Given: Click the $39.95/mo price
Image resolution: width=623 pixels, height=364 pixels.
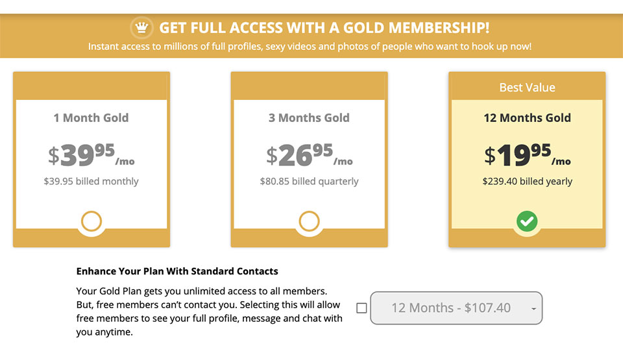Looking at the screenshot, I should click(x=91, y=155).
